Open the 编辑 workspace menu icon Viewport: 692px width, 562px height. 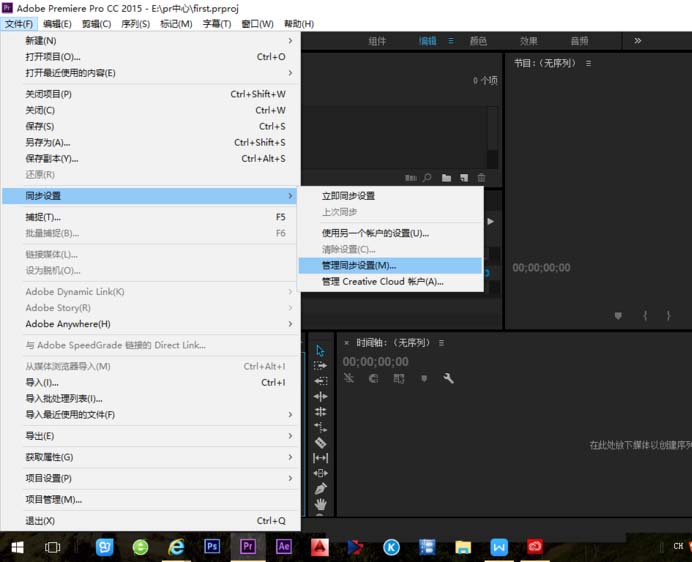pos(451,41)
